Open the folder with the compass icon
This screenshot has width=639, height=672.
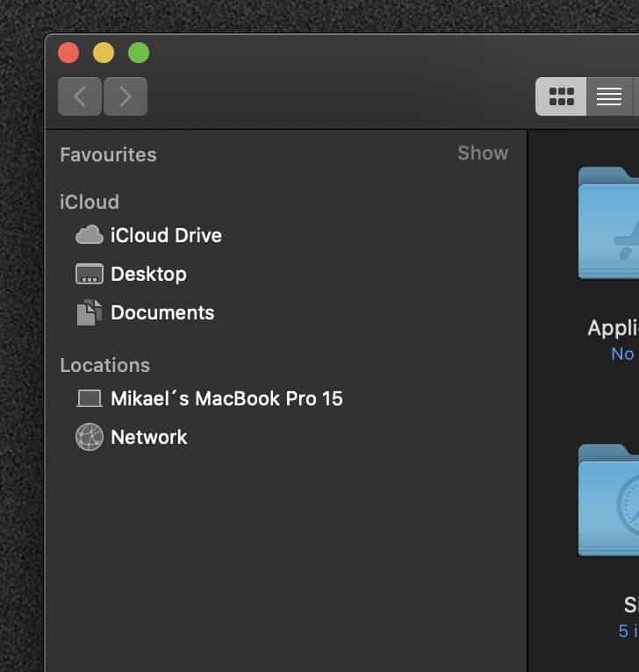608,500
